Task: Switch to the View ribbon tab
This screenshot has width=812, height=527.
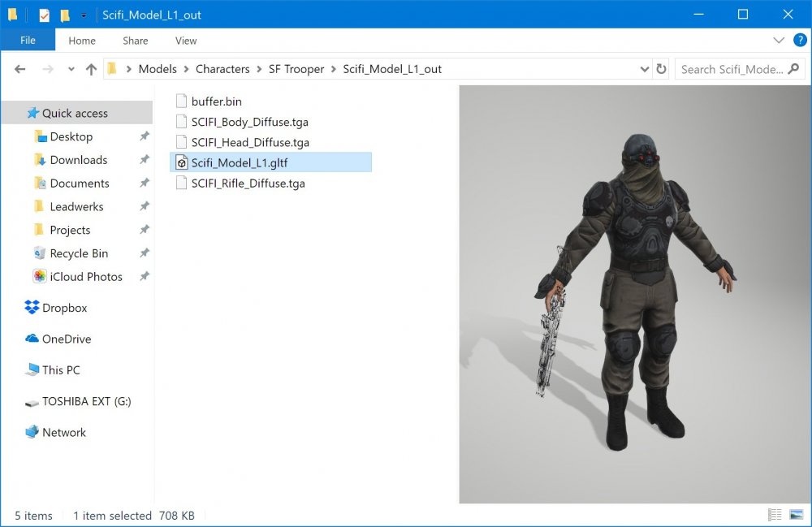Action: coord(186,41)
